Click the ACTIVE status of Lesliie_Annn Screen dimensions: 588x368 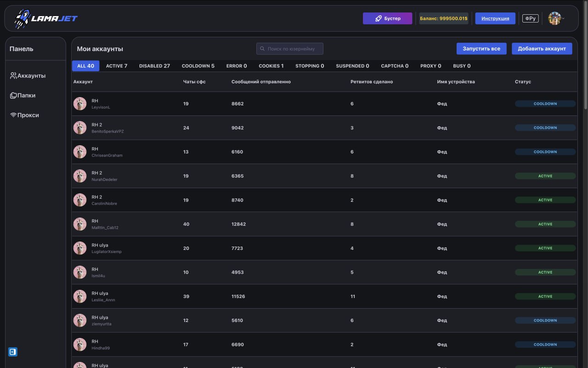tap(545, 296)
